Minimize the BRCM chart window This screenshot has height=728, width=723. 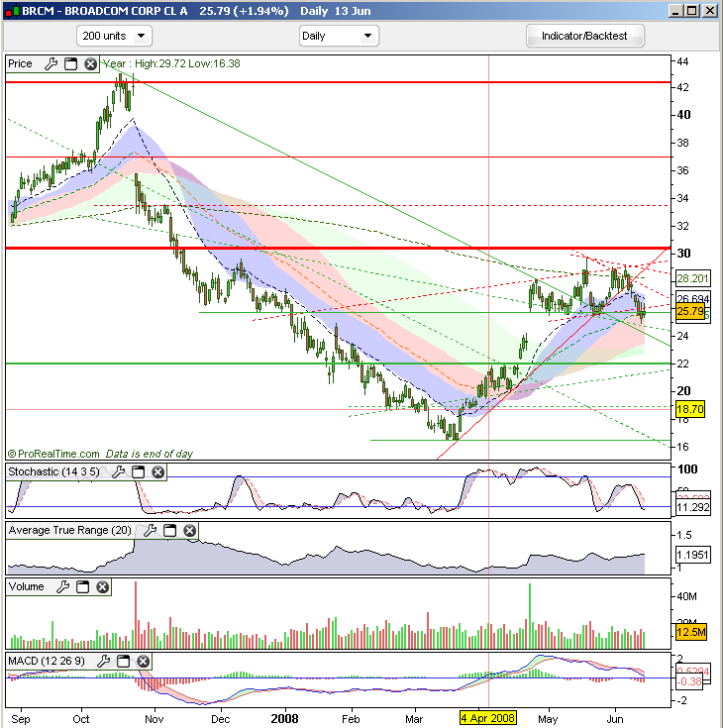click(675, 11)
